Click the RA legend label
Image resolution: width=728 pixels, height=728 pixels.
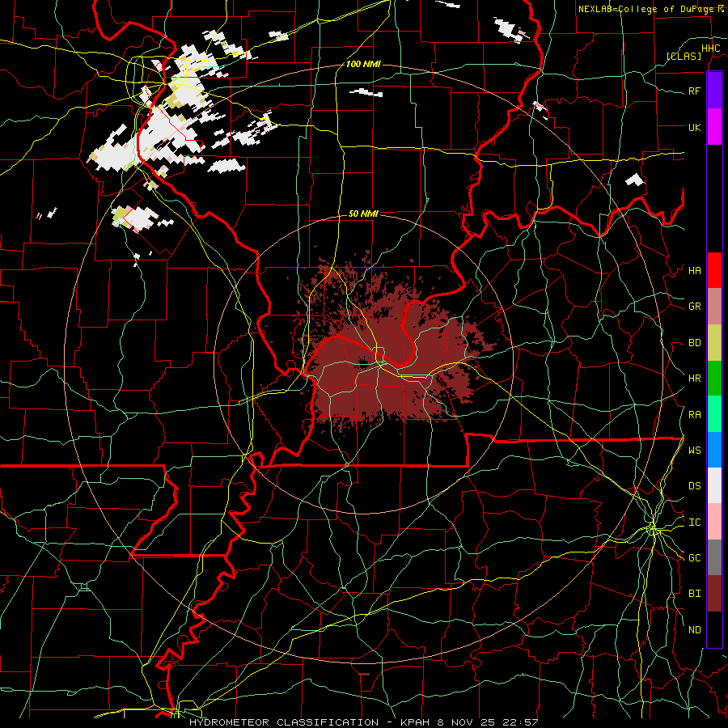click(694, 415)
